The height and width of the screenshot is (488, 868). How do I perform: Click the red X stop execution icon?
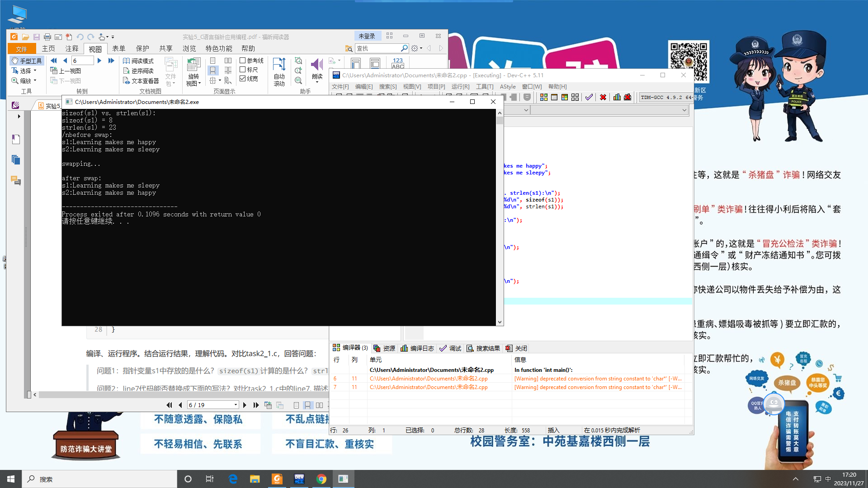pyautogui.click(x=603, y=97)
